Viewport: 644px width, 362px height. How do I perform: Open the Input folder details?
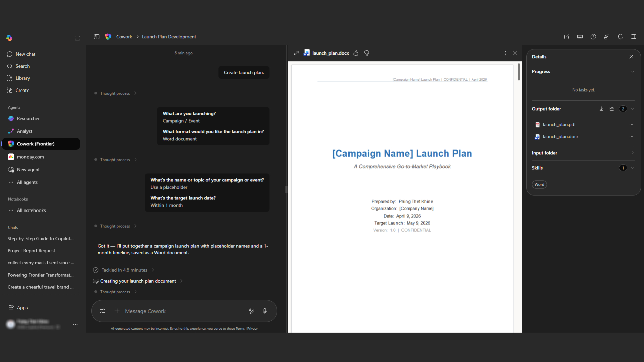click(x=633, y=153)
